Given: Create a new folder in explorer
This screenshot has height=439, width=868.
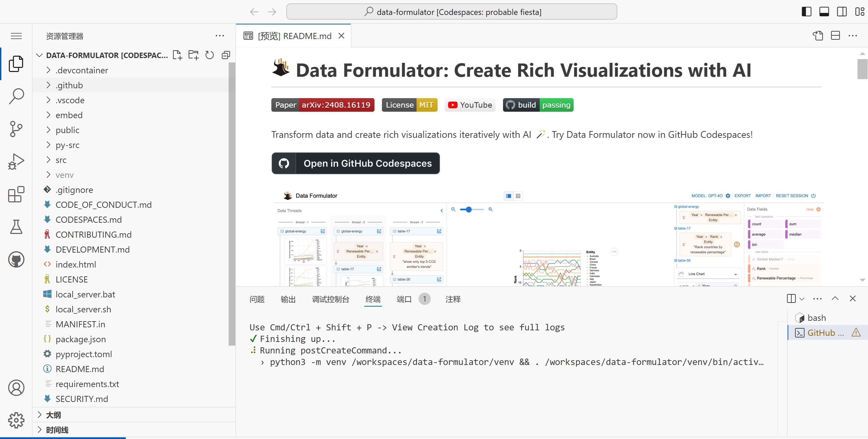Looking at the screenshot, I should coord(193,55).
